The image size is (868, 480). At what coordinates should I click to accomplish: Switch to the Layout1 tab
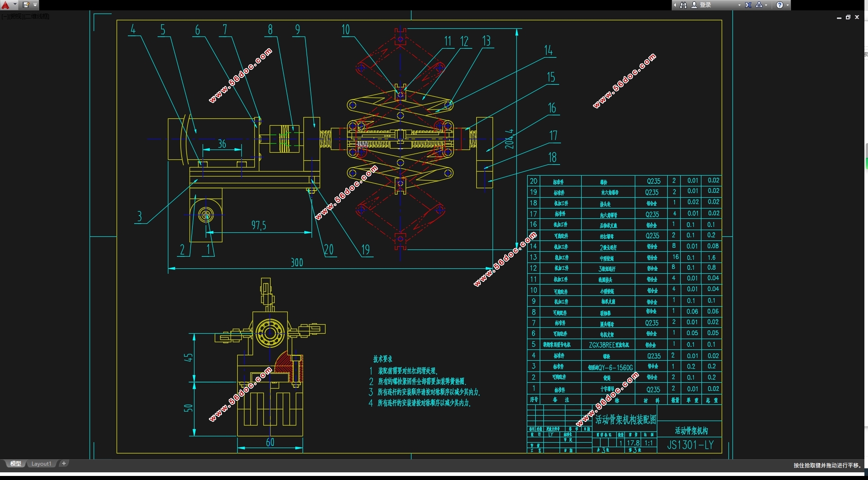click(x=41, y=464)
